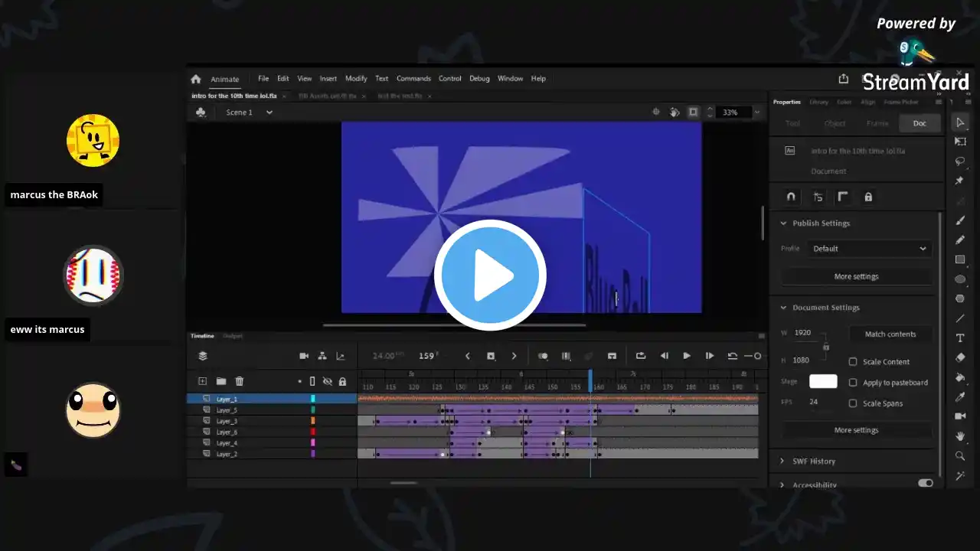This screenshot has height=551, width=980.
Task: Click the Match contents button
Action: 890,334
